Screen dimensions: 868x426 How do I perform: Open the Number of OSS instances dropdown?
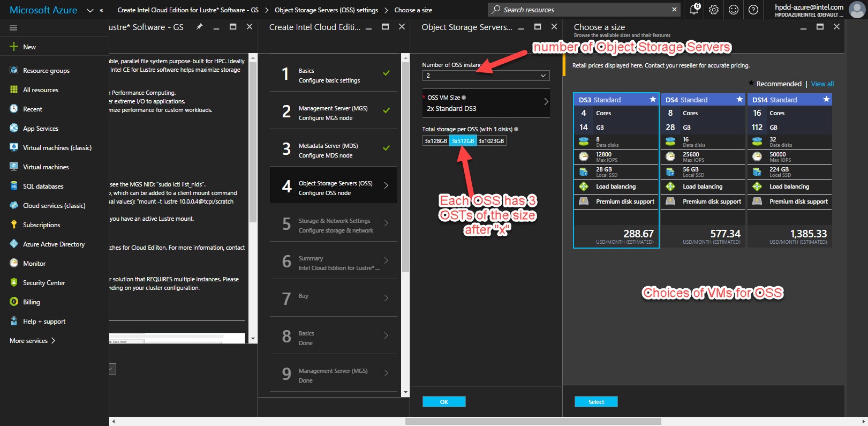click(486, 76)
